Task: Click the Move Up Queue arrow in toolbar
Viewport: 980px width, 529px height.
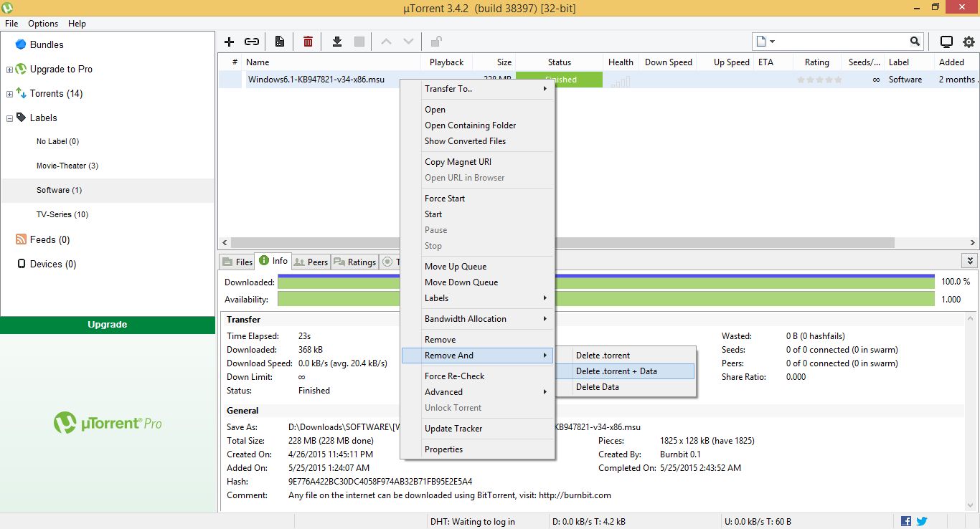Action: pyautogui.click(x=386, y=42)
